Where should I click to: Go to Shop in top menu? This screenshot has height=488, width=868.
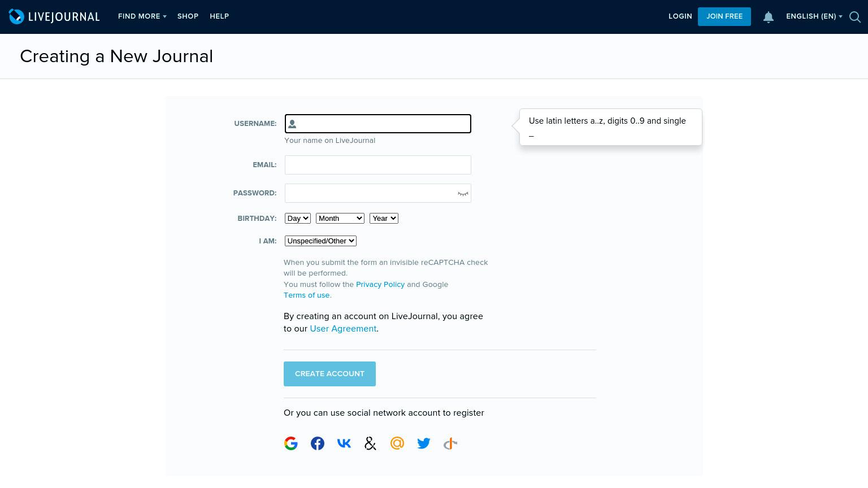coord(188,16)
